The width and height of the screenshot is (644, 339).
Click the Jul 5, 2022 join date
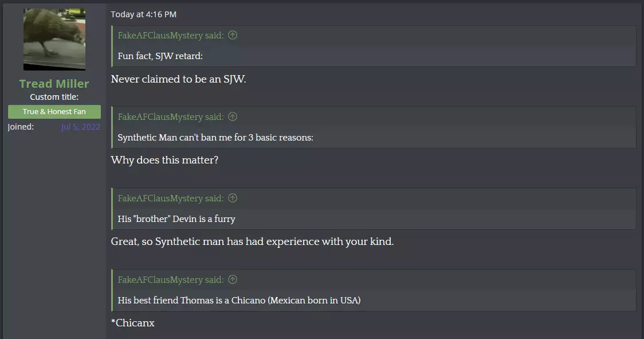click(80, 127)
